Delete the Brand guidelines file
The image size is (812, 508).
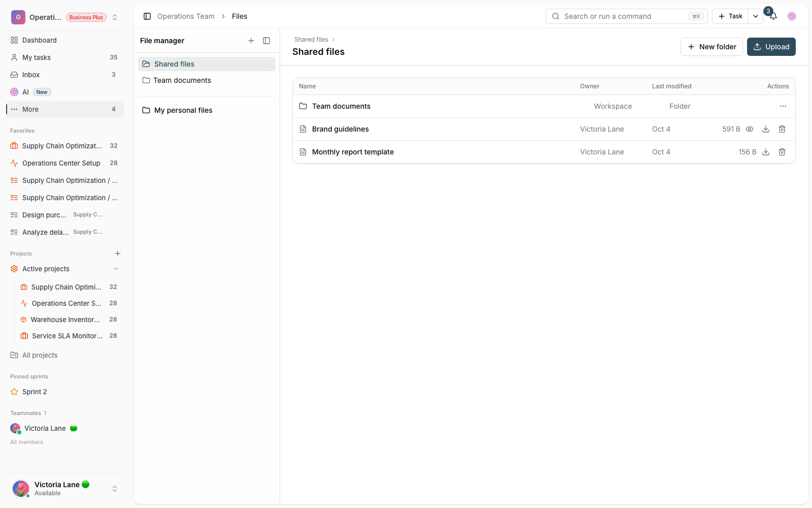782,129
